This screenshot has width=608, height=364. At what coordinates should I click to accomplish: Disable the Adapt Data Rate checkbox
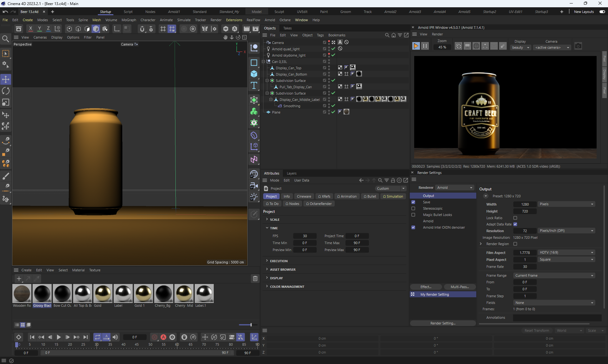pyautogui.click(x=515, y=224)
